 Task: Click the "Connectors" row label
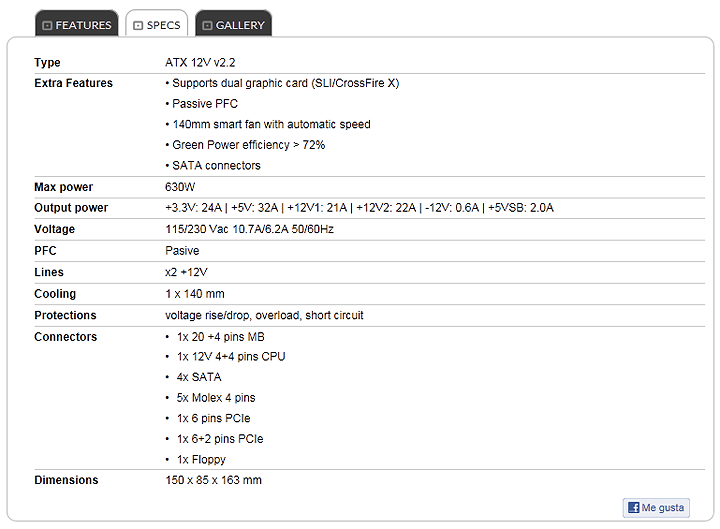[65, 337]
